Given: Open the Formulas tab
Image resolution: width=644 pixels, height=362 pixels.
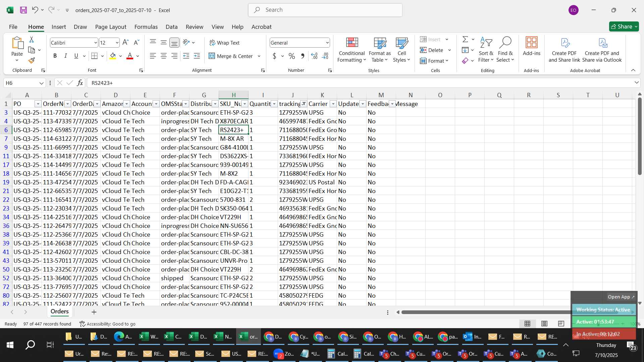Looking at the screenshot, I should click(146, 27).
